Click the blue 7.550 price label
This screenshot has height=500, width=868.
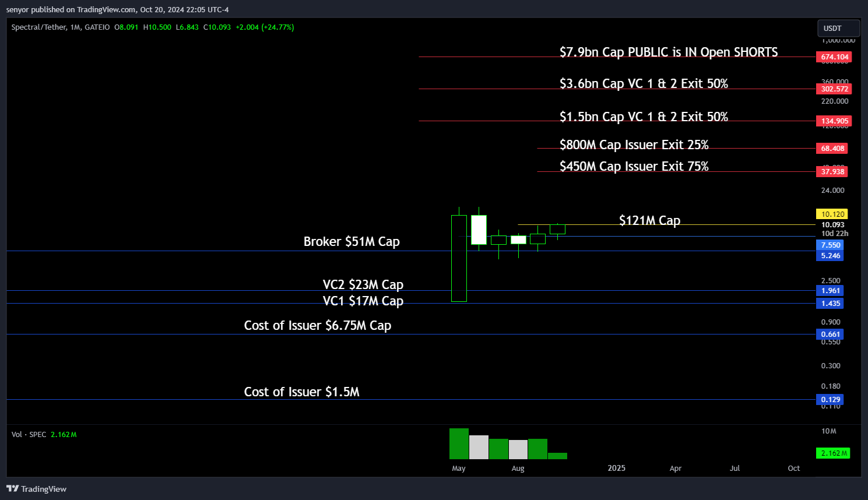(830, 245)
